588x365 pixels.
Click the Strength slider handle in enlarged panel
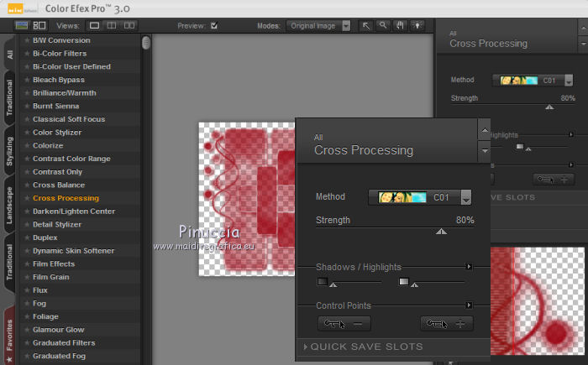click(441, 232)
